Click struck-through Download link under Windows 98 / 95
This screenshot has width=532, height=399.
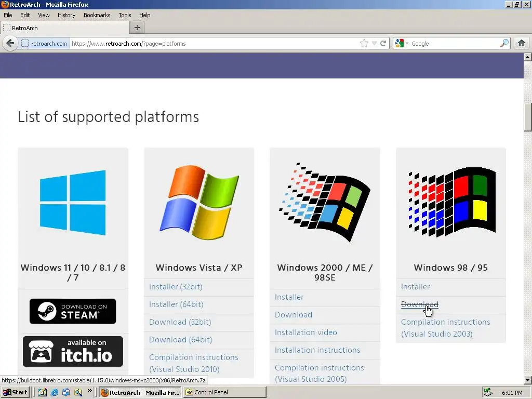pos(420,304)
